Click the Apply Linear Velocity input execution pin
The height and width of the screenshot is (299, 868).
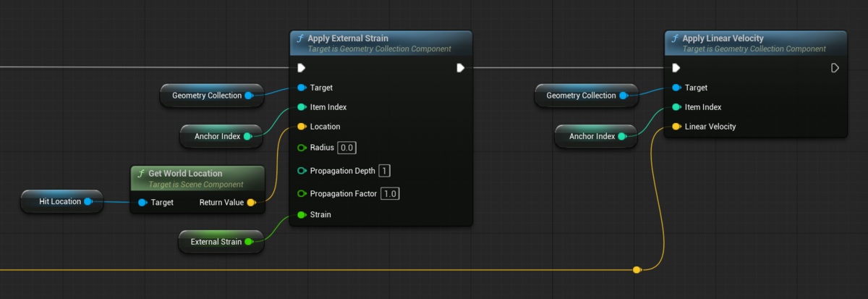coord(676,68)
